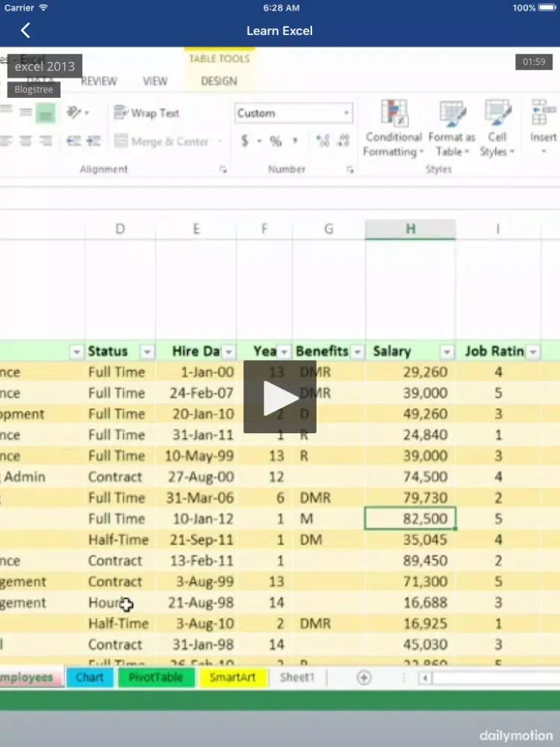Click the salary cell 45,030
This screenshot has height=747, width=560.
click(411, 644)
